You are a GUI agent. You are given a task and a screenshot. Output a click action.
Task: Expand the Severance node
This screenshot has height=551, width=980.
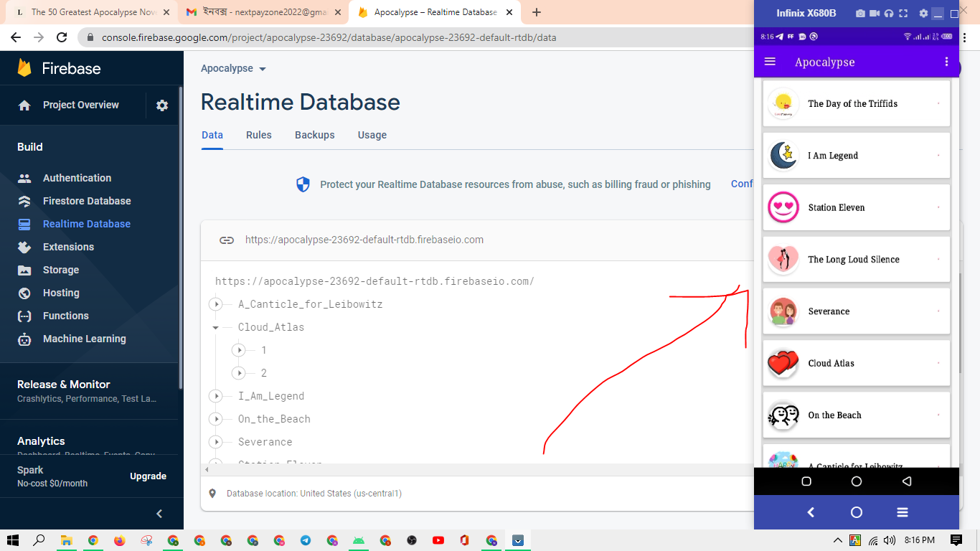click(x=215, y=442)
